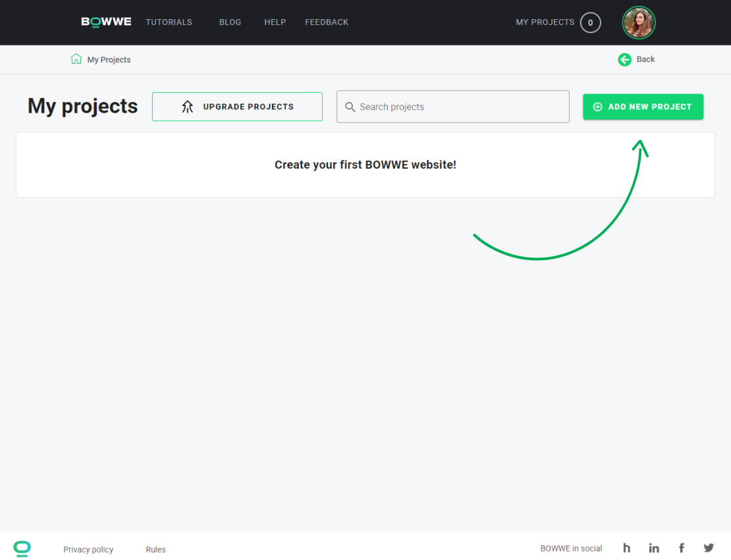Open the user profile avatar
The width and height of the screenshot is (731, 560).
pyautogui.click(x=639, y=22)
